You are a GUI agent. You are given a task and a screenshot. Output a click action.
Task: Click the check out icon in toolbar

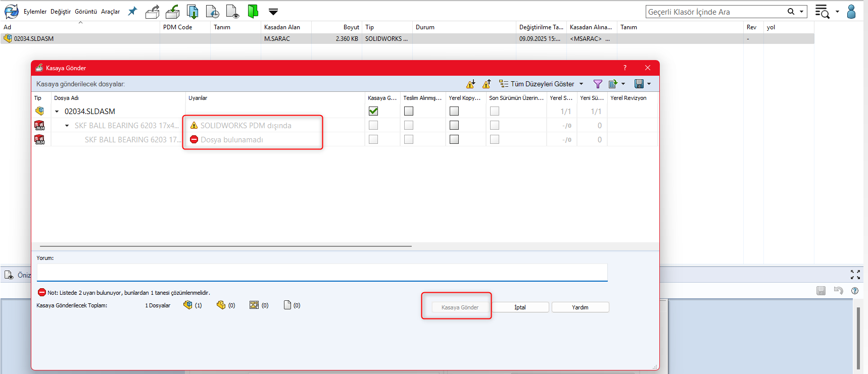tap(152, 11)
